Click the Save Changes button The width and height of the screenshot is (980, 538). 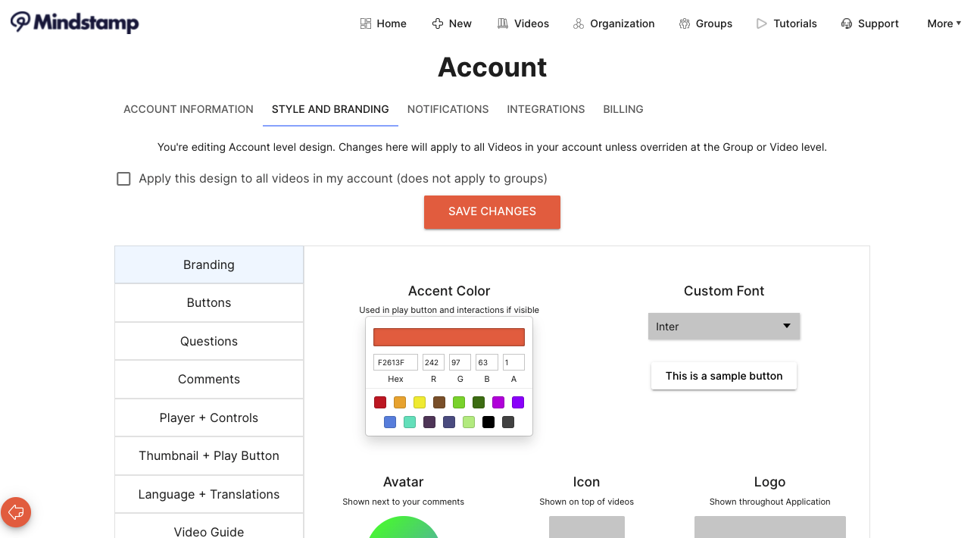click(x=492, y=211)
